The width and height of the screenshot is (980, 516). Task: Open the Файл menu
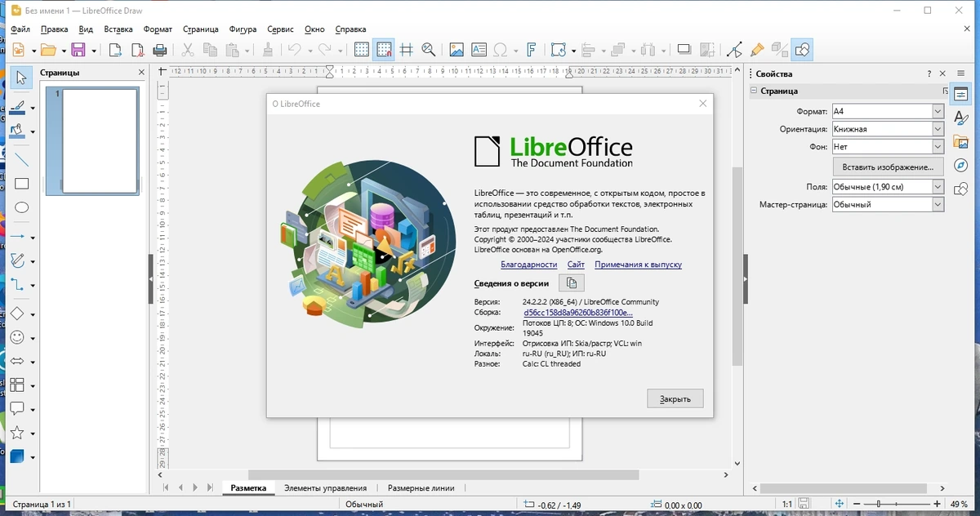pos(20,29)
